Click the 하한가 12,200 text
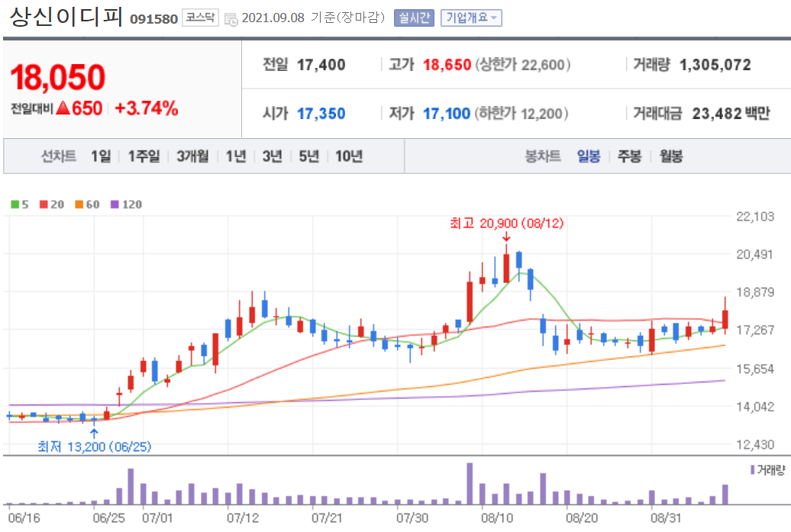Image resolution: width=791 pixels, height=532 pixels. point(521,114)
